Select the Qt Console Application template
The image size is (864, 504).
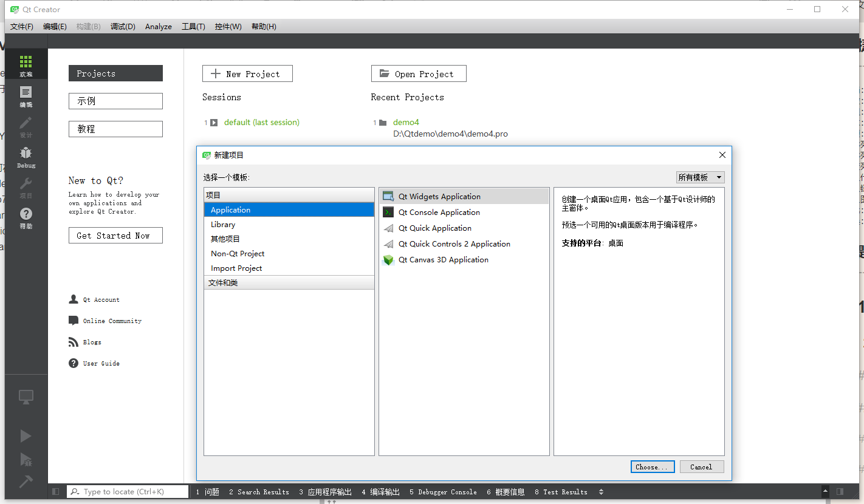[439, 212]
